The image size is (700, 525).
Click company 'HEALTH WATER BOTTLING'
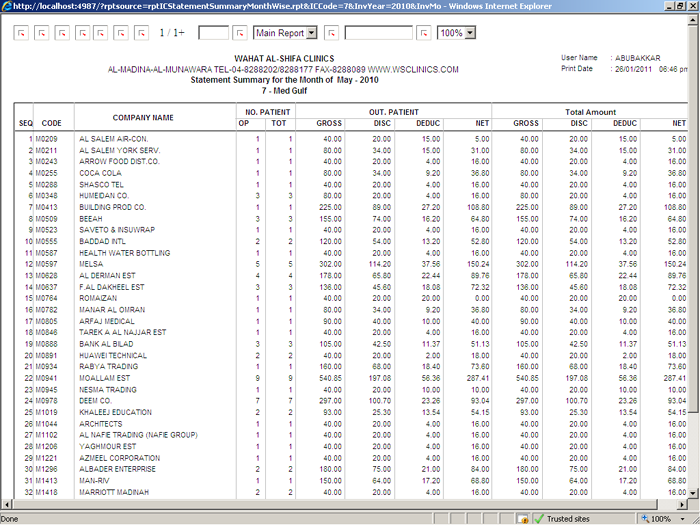[x=125, y=253]
